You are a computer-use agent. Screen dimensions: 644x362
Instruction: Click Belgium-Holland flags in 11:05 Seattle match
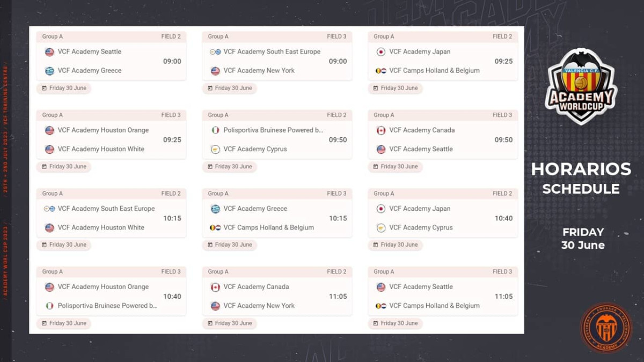(381, 306)
